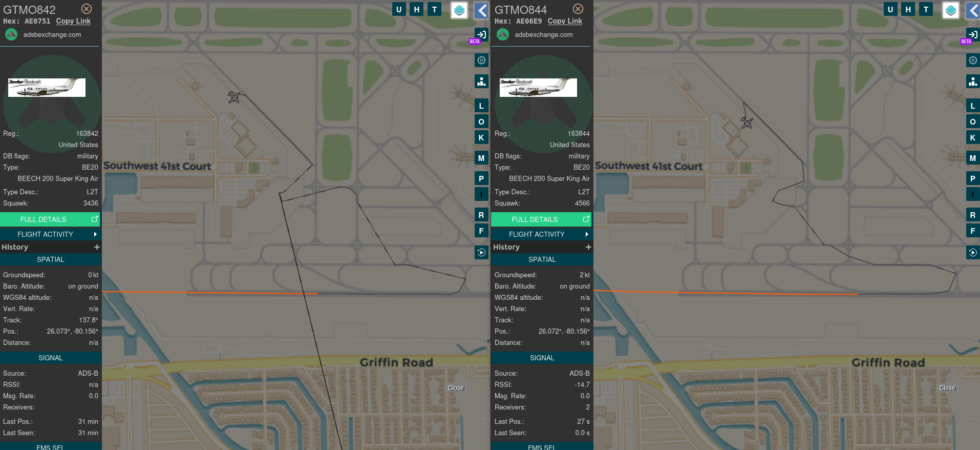Toggle F button on right map

click(973, 231)
